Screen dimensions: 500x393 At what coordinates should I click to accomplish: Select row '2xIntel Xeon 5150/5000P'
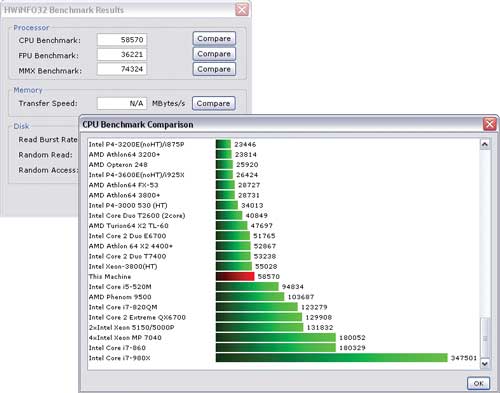tap(283, 327)
